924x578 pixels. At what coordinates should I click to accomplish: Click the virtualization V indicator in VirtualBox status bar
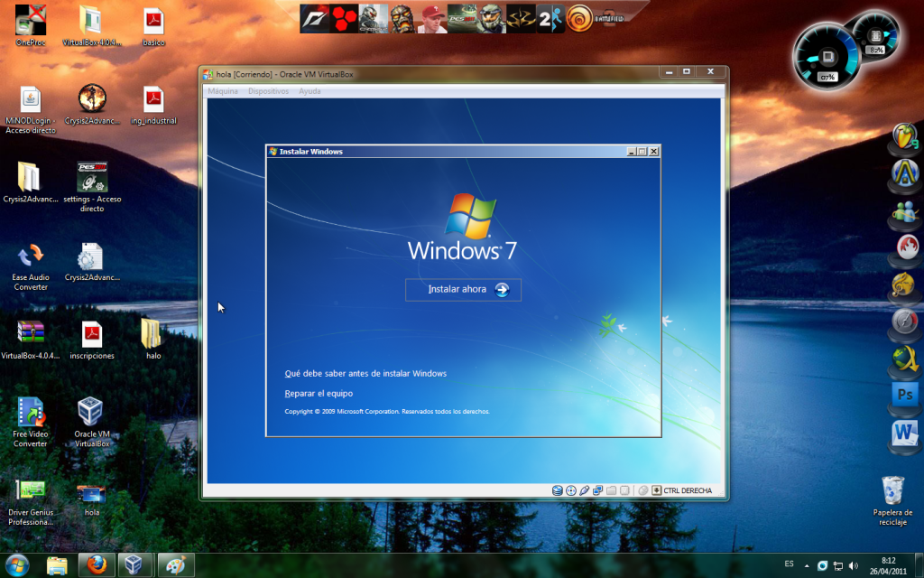[624, 490]
